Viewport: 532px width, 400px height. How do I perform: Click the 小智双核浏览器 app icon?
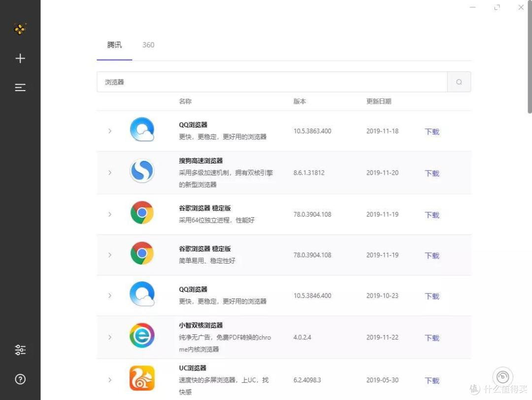142,335
